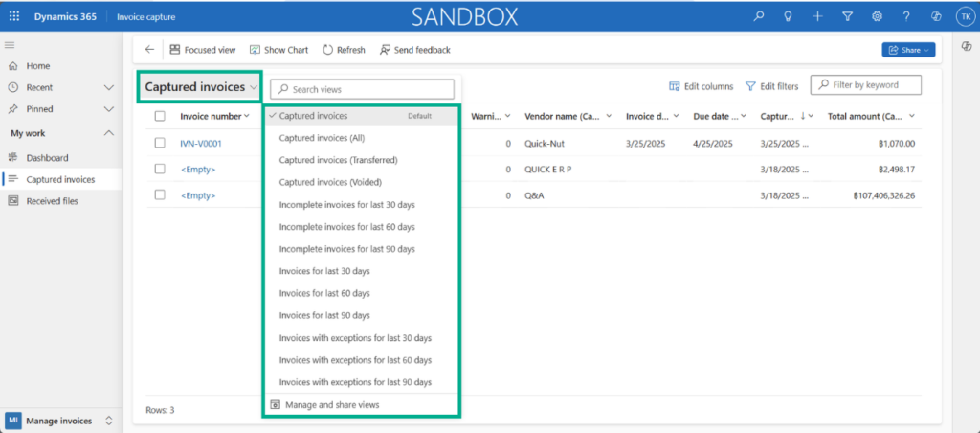Open the app launcher waffle icon
This screenshot has height=433, width=980.
coord(14,17)
